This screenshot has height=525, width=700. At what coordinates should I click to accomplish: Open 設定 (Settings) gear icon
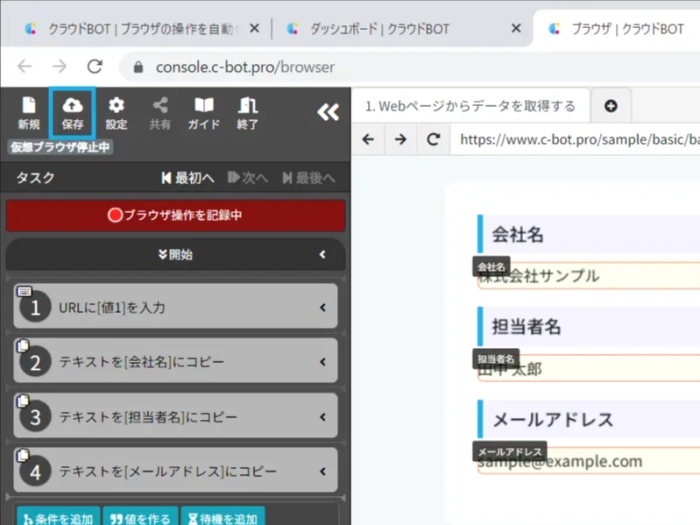pyautogui.click(x=116, y=113)
